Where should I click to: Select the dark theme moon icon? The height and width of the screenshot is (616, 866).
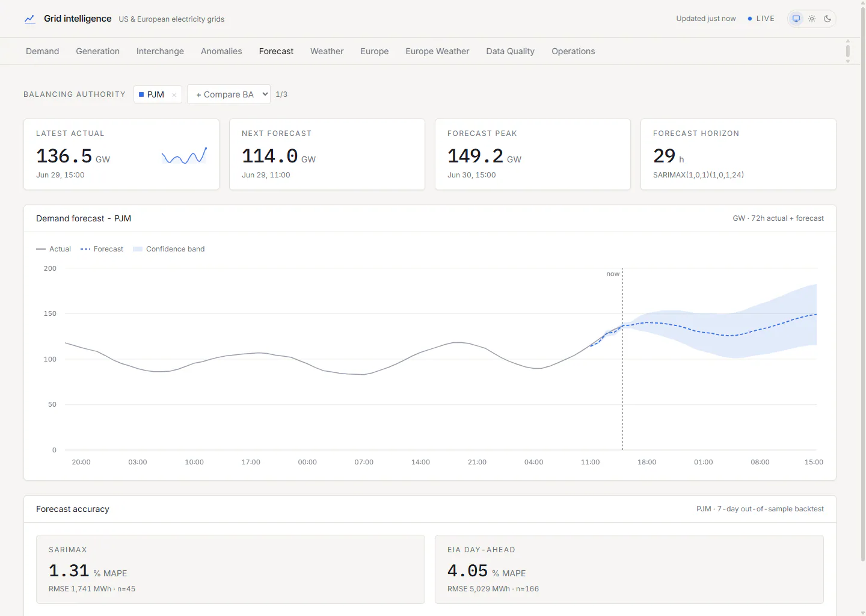[828, 19]
